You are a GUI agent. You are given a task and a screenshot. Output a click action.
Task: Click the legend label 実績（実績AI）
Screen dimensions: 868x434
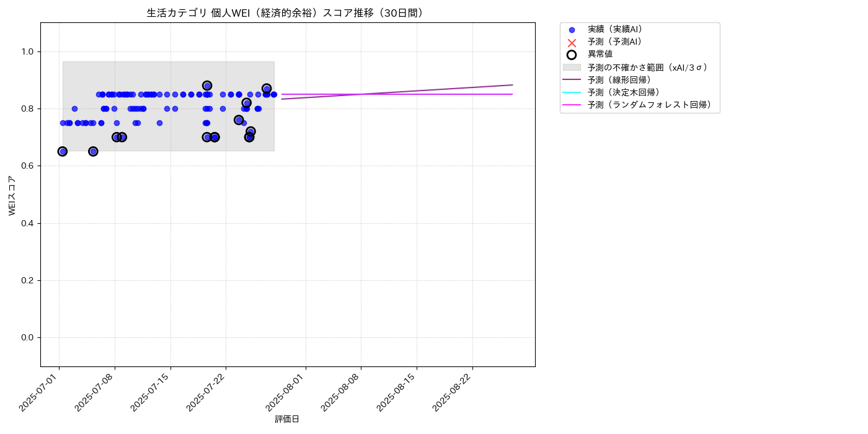(x=615, y=29)
